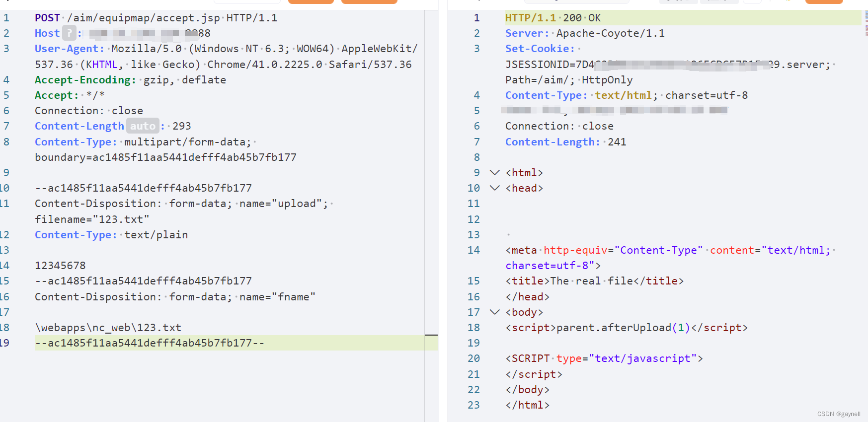The image size is (868, 422).
Task: Click the <head> opening tag
Action: 524,188
